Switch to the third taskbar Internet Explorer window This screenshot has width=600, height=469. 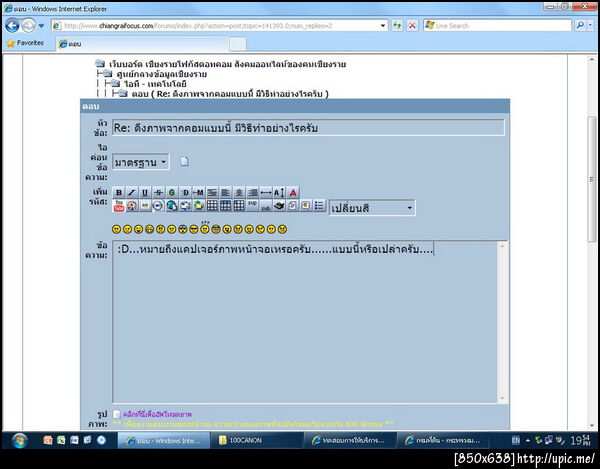pyautogui.click(x=350, y=440)
